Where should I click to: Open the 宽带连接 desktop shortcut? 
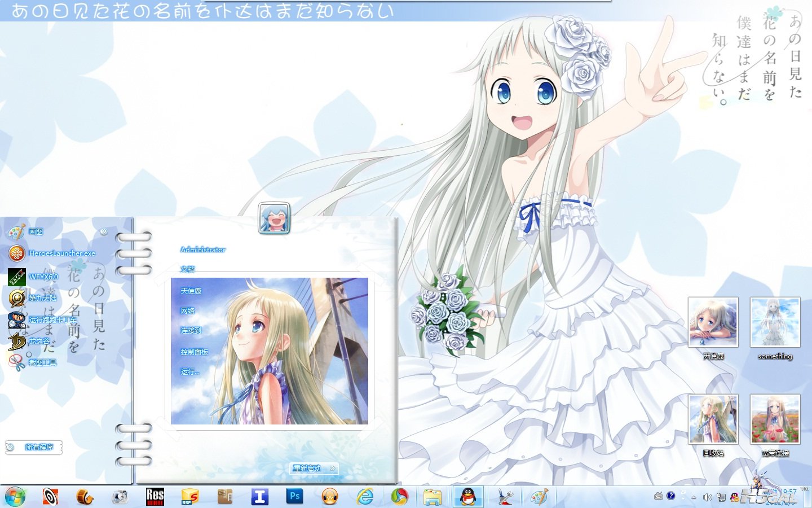point(775,421)
